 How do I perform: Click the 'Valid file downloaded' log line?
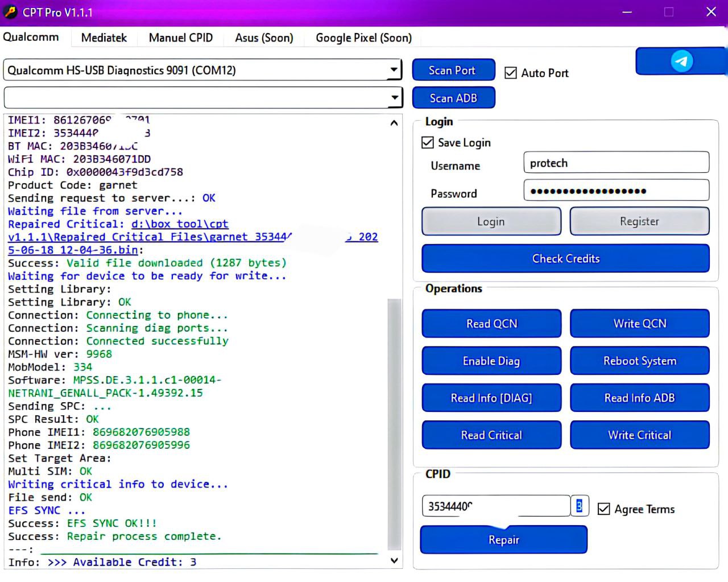pyautogui.click(x=147, y=263)
